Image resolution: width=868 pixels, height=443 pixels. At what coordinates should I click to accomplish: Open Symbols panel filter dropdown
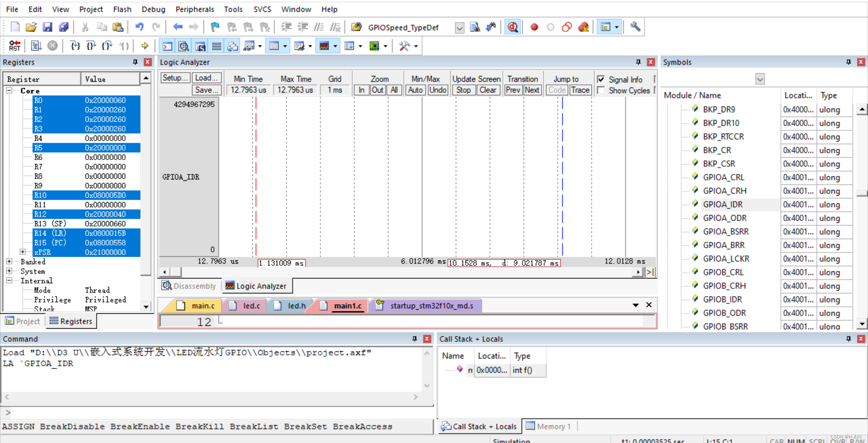[x=760, y=79]
